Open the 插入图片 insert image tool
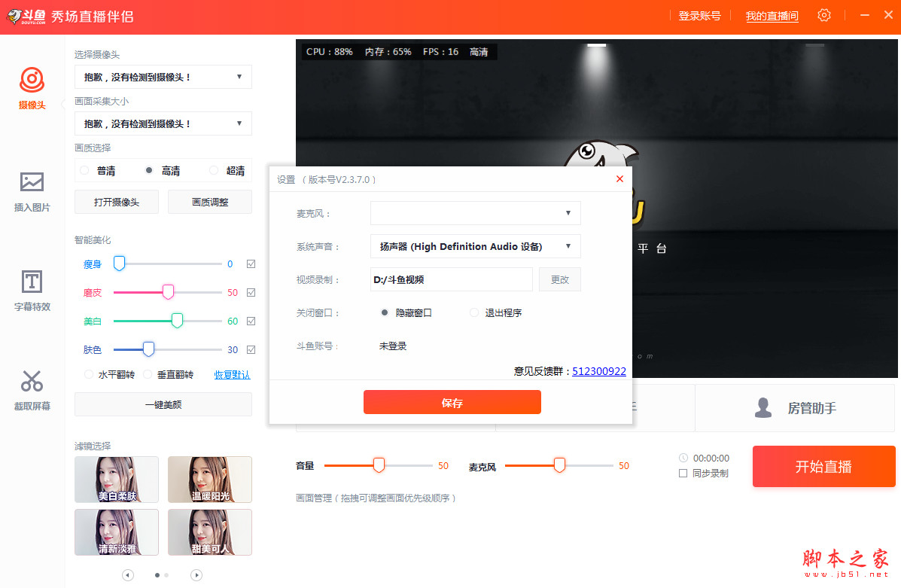This screenshot has height=588, width=901. 32,182
